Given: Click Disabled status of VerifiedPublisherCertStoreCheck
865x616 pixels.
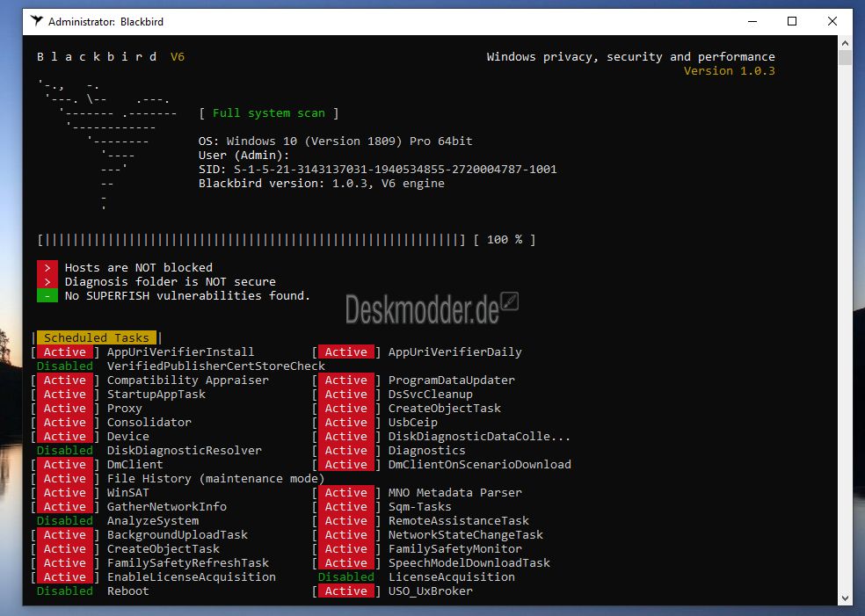Looking at the screenshot, I should pos(65,366).
